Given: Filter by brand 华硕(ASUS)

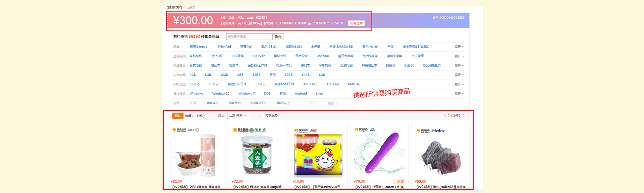Looking at the screenshot, I should [294, 47].
